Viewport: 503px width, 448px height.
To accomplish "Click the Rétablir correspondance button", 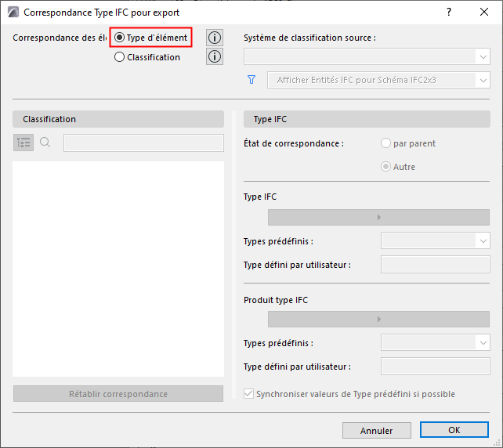I will [x=118, y=393].
